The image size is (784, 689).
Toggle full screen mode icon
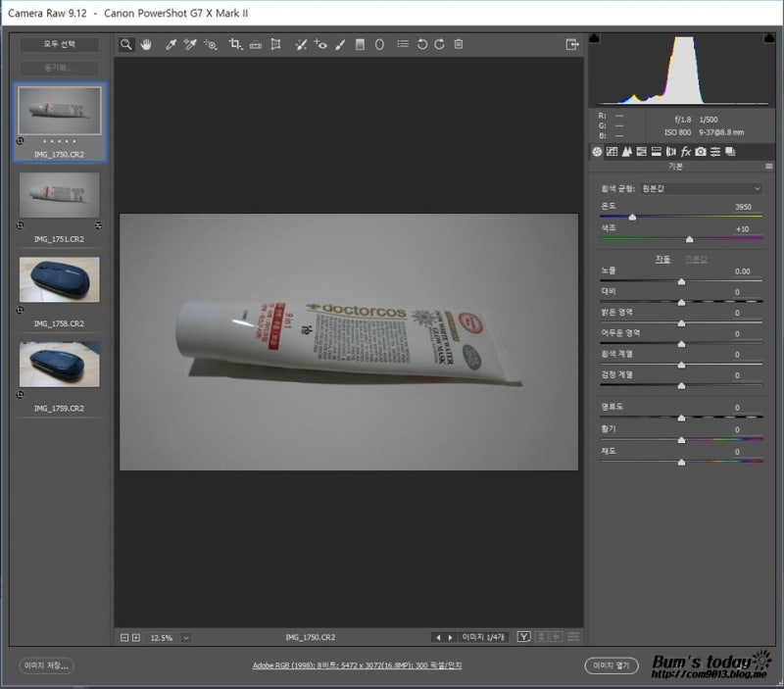pos(572,44)
